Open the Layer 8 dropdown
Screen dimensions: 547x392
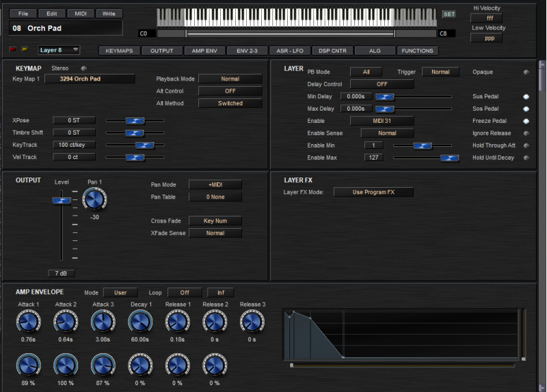[x=59, y=50]
